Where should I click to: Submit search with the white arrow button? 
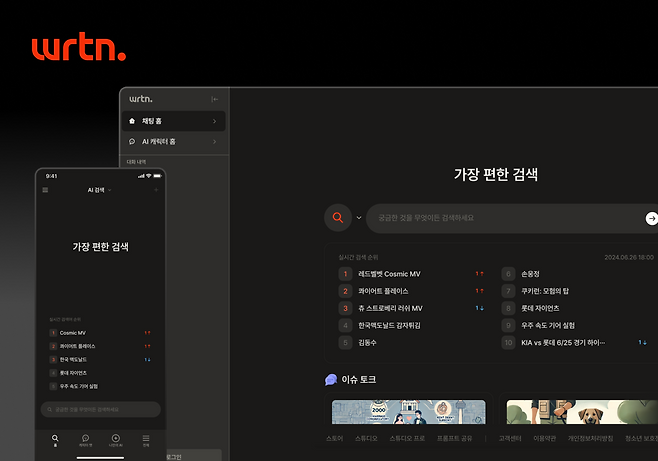(651, 218)
